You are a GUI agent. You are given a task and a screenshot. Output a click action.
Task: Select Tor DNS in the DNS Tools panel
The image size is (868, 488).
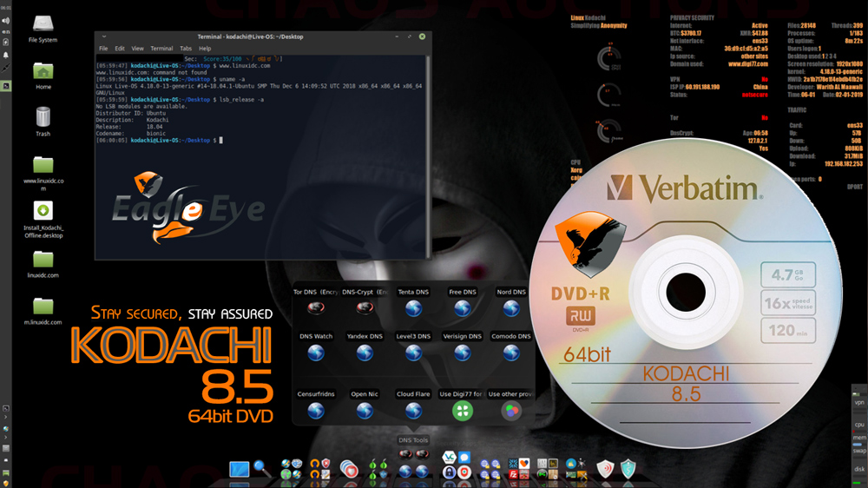[x=316, y=307]
